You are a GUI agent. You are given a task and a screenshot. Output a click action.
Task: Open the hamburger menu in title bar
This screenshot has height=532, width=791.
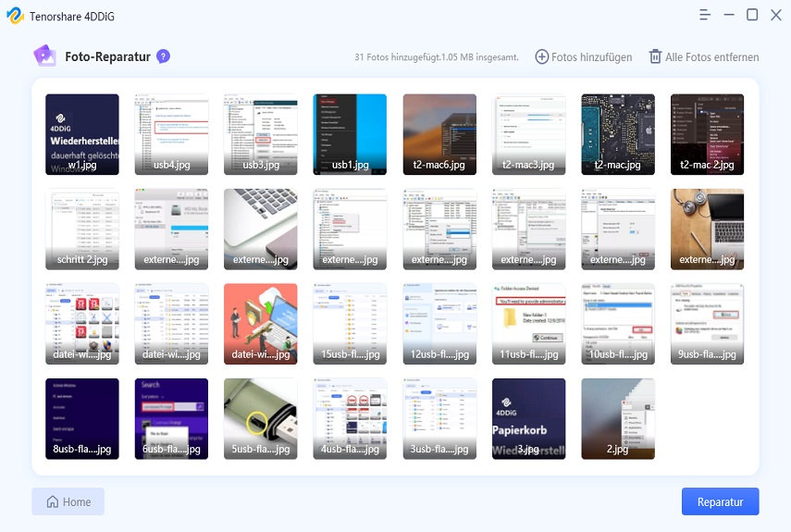[x=705, y=15]
